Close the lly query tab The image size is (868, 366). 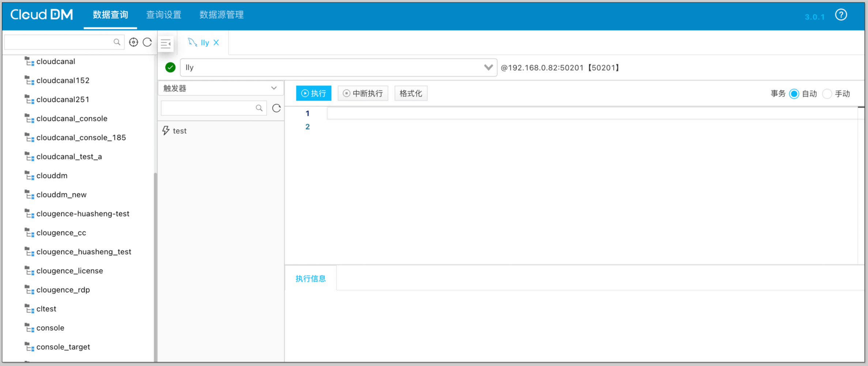tap(216, 43)
